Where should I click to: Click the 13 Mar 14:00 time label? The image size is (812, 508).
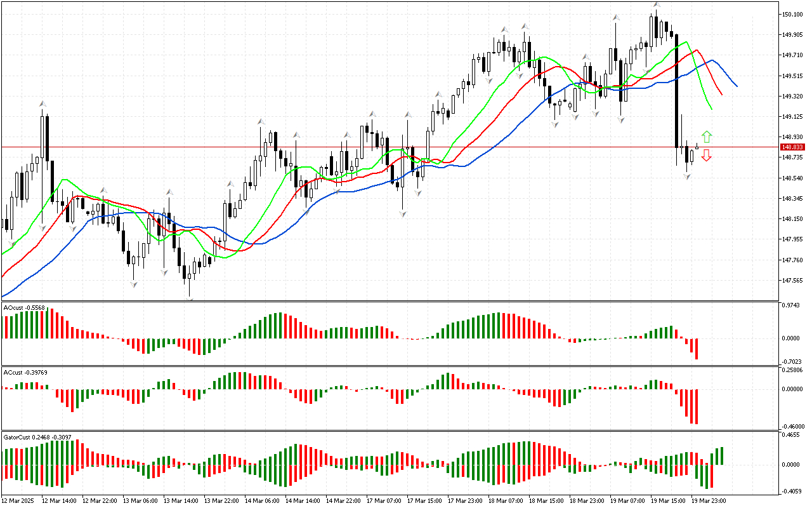pos(181,501)
